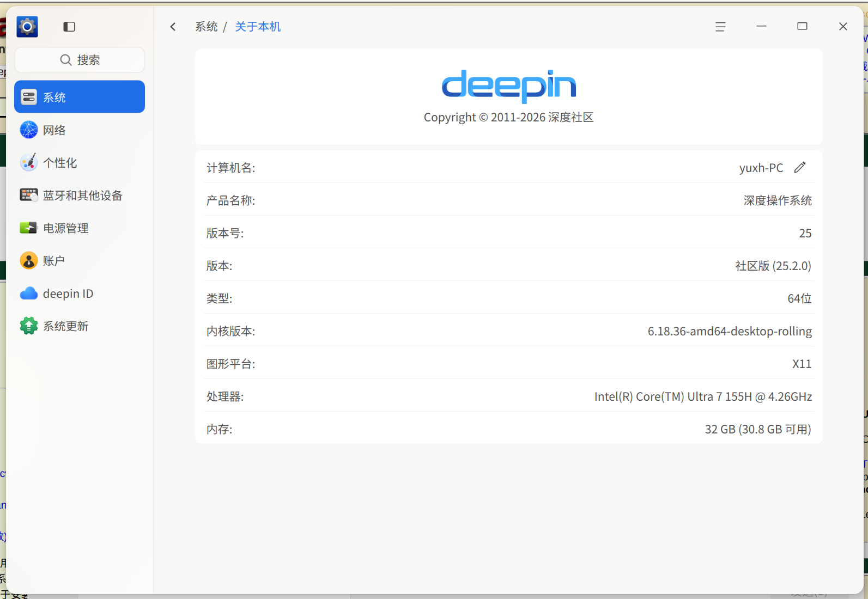Minimize the Control Center window
This screenshot has width=868, height=599.
coord(761,26)
